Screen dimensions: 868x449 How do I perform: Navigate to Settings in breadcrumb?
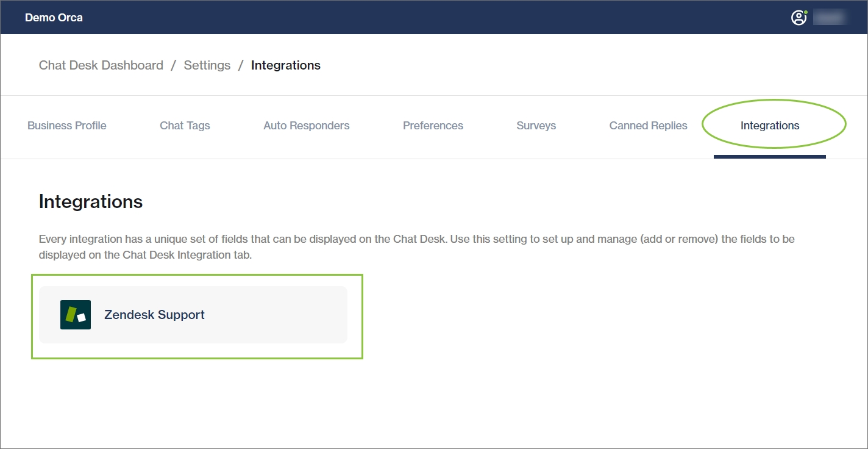207,65
